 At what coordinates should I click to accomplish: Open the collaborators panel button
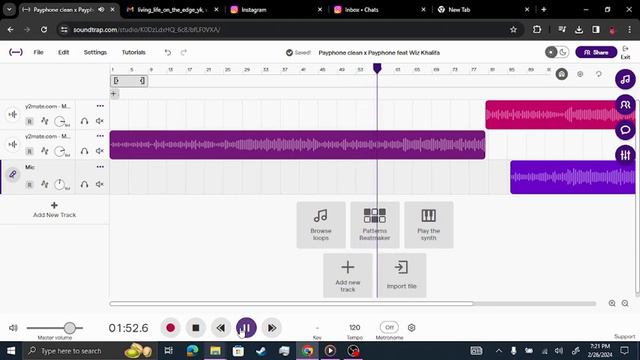coord(625,105)
